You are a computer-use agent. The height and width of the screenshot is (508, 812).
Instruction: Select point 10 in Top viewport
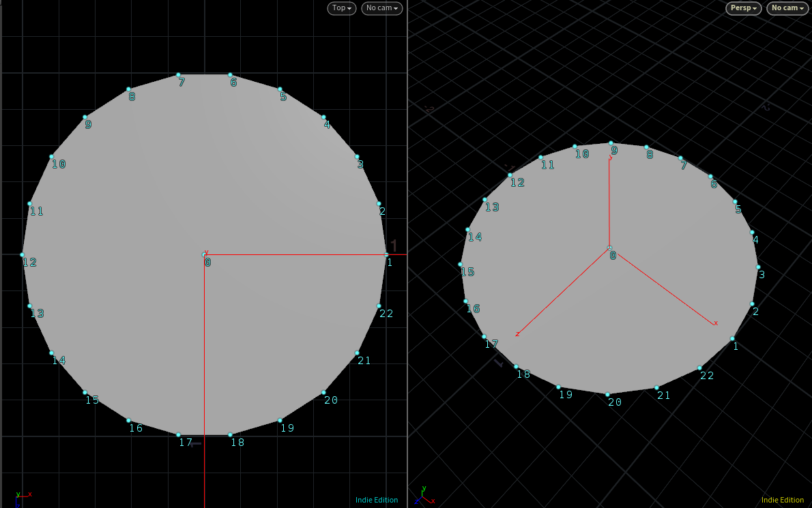click(x=51, y=157)
